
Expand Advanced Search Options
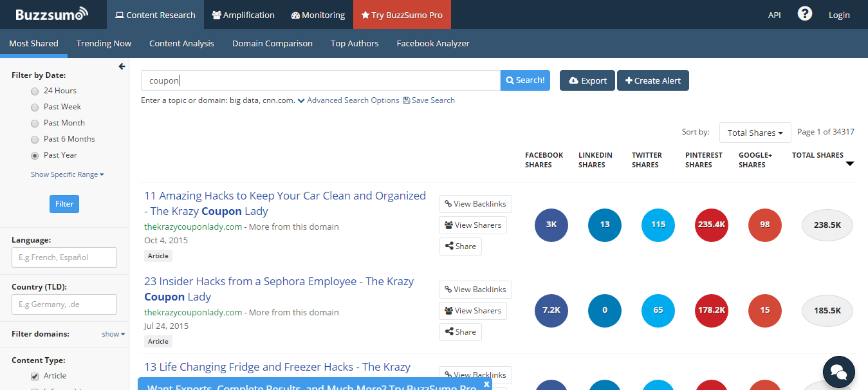pyautogui.click(x=348, y=100)
